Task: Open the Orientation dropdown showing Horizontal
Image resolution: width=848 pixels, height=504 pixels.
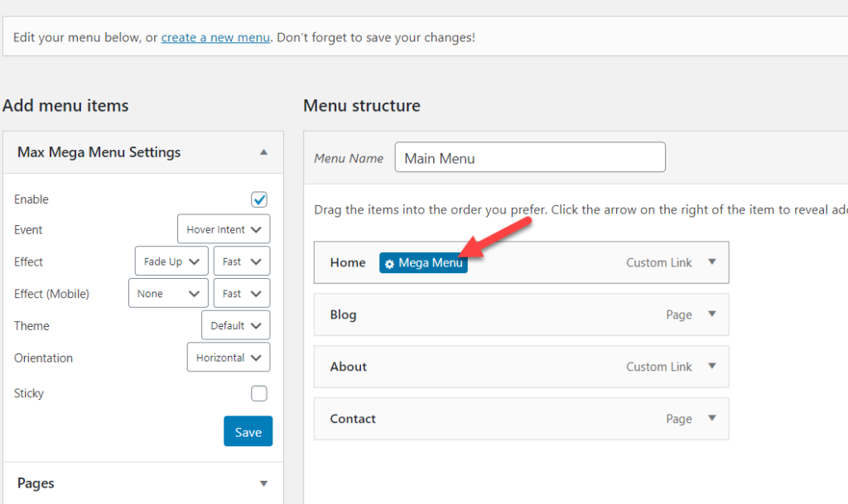Action: [228, 358]
